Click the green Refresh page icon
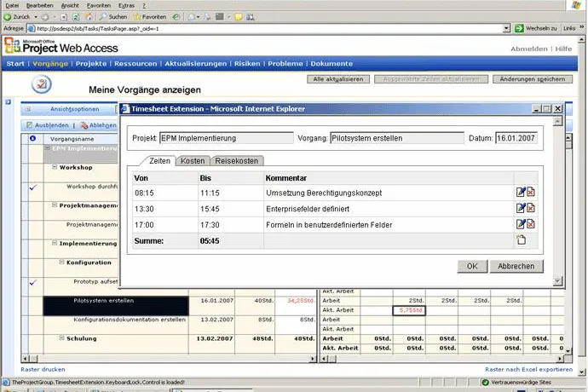Viewport: 588px width, 392px height. click(76, 17)
